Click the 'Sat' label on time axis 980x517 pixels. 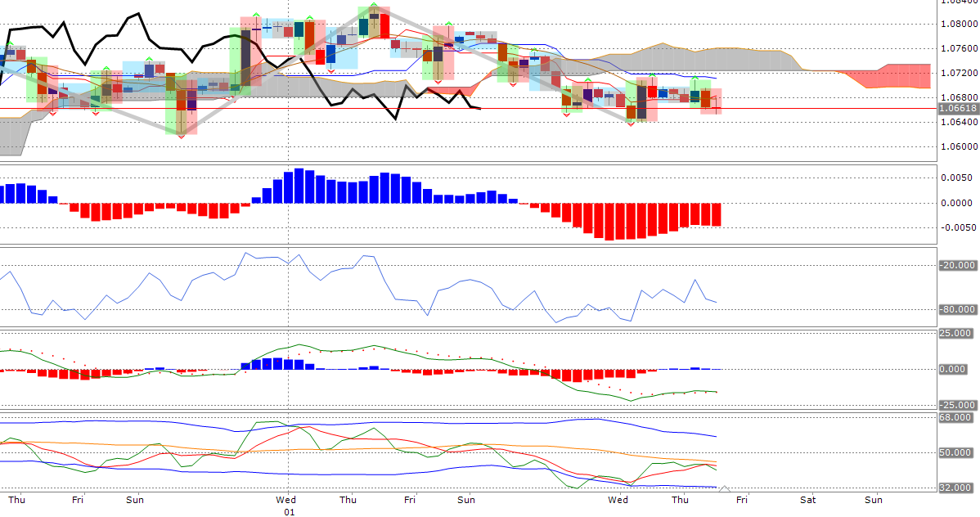[x=807, y=499]
